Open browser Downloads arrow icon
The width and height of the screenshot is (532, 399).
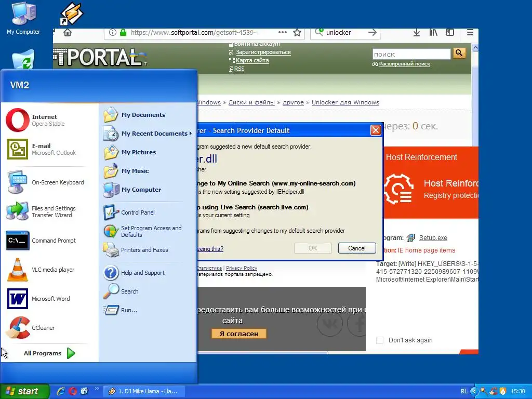click(x=417, y=33)
